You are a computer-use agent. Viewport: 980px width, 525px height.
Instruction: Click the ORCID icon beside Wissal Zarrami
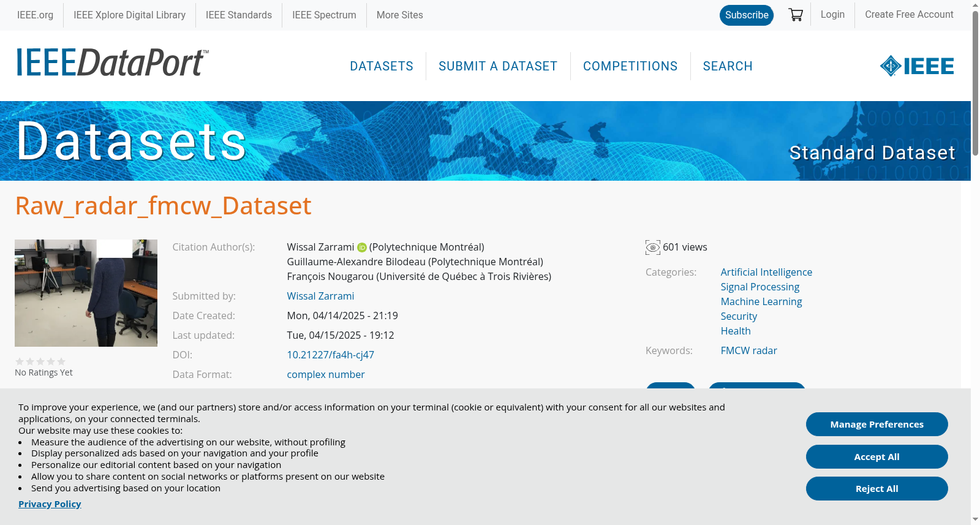pyautogui.click(x=362, y=247)
